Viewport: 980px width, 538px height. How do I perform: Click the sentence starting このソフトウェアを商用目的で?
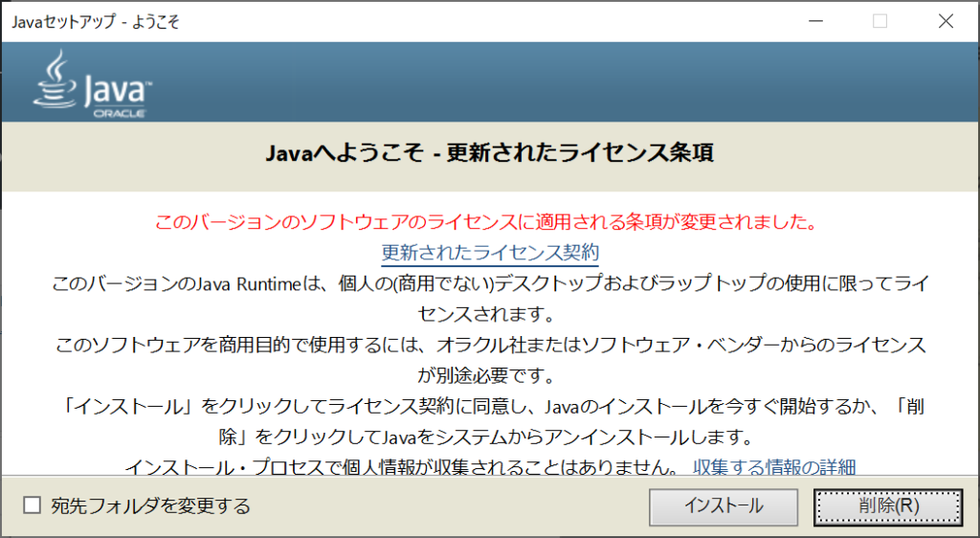click(x=490, y=360)
